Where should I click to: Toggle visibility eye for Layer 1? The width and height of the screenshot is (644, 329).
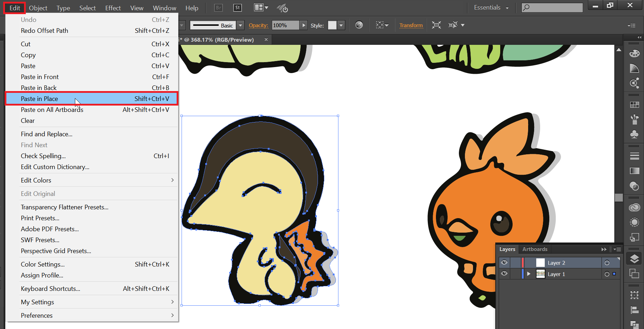(504, 274)
